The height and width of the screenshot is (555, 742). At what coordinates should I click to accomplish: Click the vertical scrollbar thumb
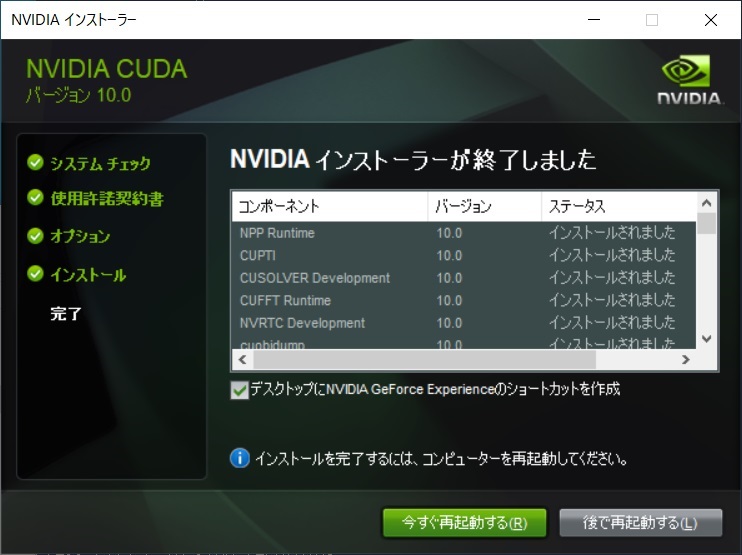click(707, 223)
